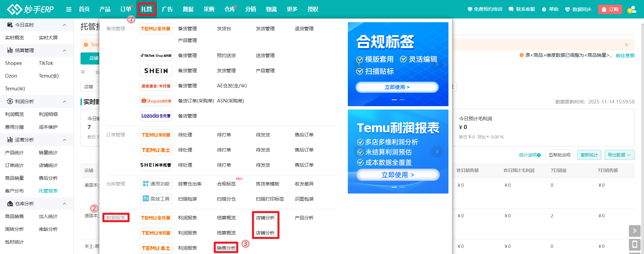Open 扫描打印标签 under 高效工具
The width and height of the screenshot is (644, 254).
(270, 199)
